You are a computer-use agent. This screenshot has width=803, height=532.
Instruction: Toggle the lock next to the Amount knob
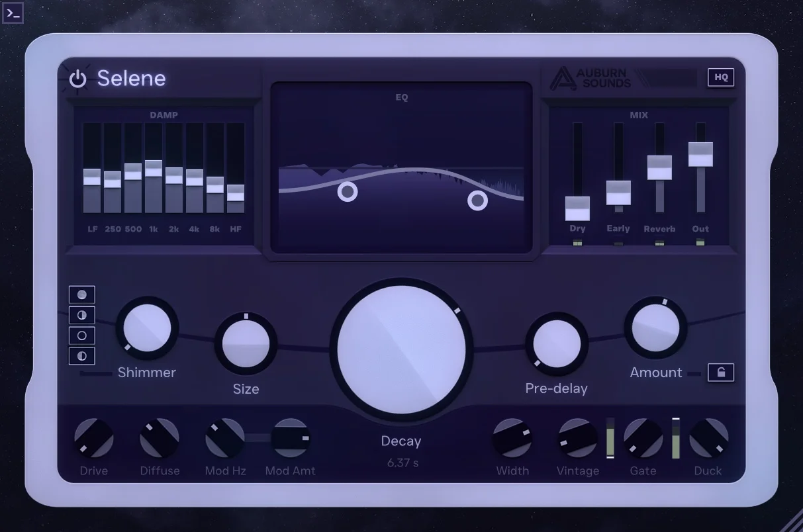click(721, 373)
